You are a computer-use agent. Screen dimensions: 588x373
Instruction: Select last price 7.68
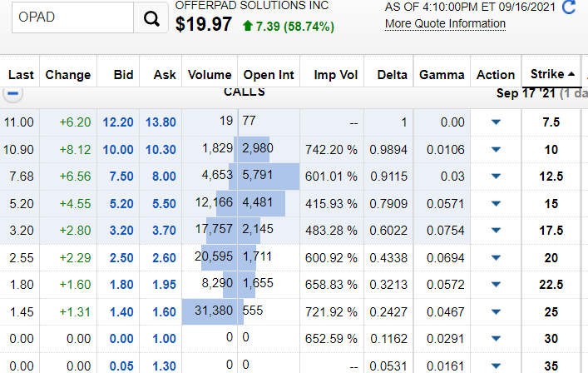[22, 177]
